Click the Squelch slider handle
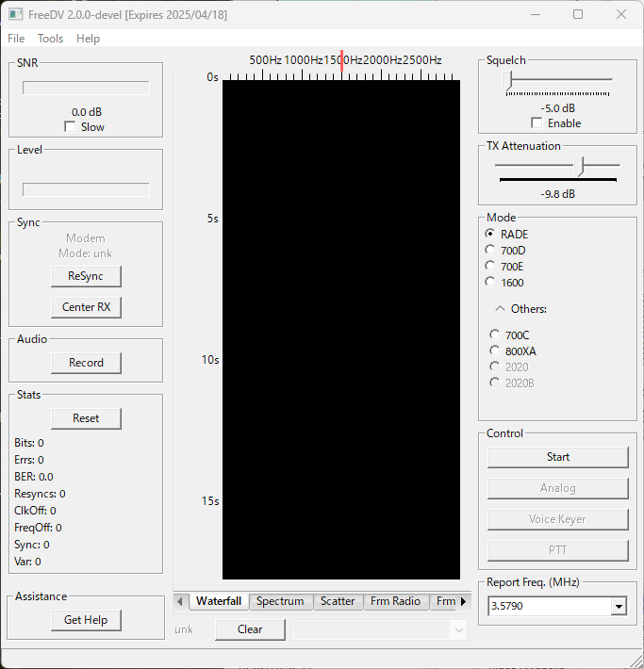Image resolution: width=644 pixels, height=669 pixels. click(506, 80)
